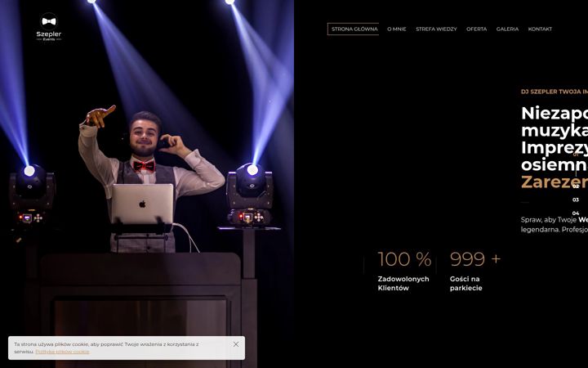Open the Polityka plików cookie link
Screen dimensions: 588x368
click(62, 352)
